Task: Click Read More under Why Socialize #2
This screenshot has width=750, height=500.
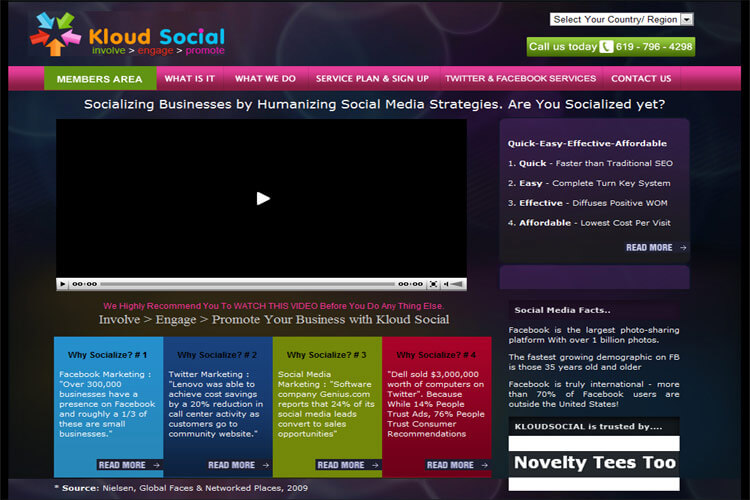Action: (x=238, y=465)
